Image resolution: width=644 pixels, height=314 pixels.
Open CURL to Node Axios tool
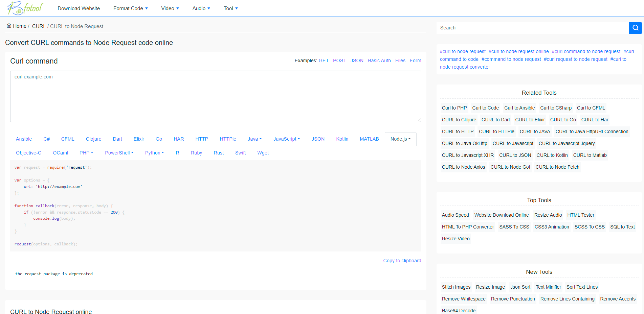pos(463,167)
